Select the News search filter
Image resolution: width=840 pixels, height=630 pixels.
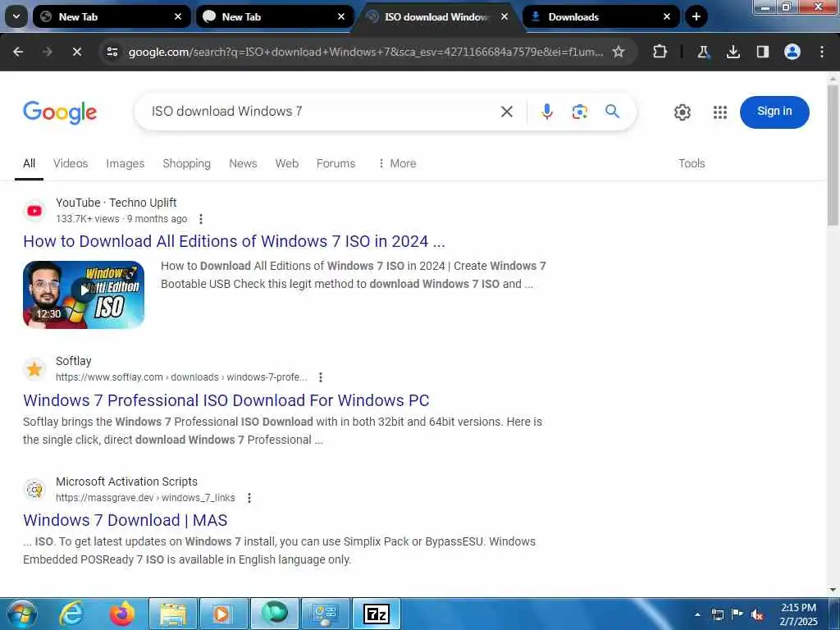click(x=243, y=163)
